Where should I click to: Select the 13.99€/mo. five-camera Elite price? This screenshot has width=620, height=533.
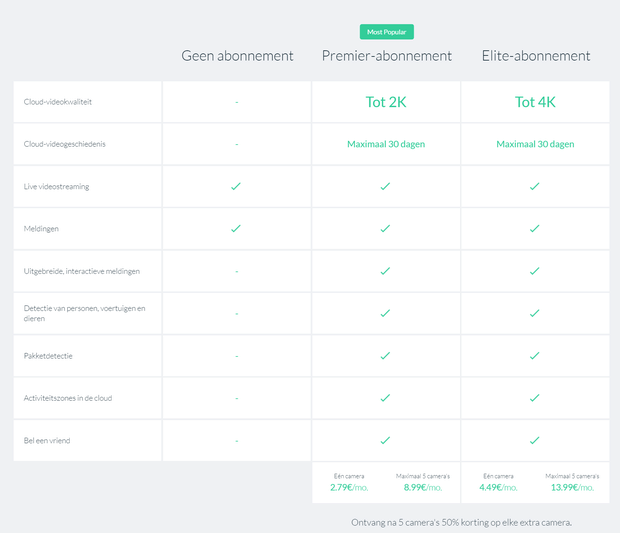pos(572,487)
